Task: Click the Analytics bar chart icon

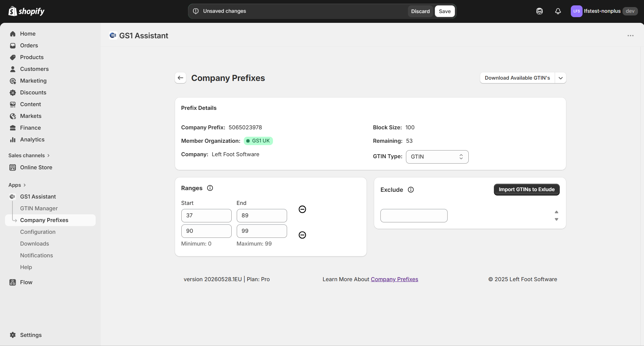Action: click(13, 139)
